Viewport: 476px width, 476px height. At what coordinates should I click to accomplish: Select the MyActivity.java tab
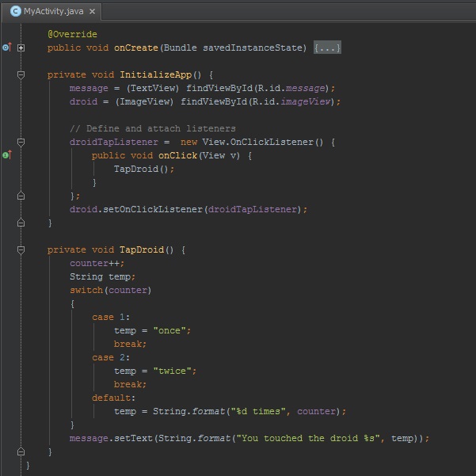tap(52, 12)
